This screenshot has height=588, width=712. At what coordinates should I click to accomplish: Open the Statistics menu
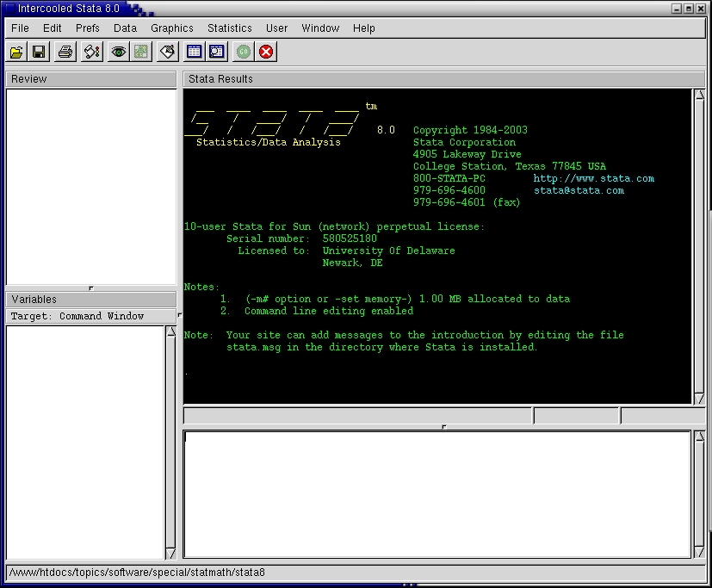(x=230, y=28)
